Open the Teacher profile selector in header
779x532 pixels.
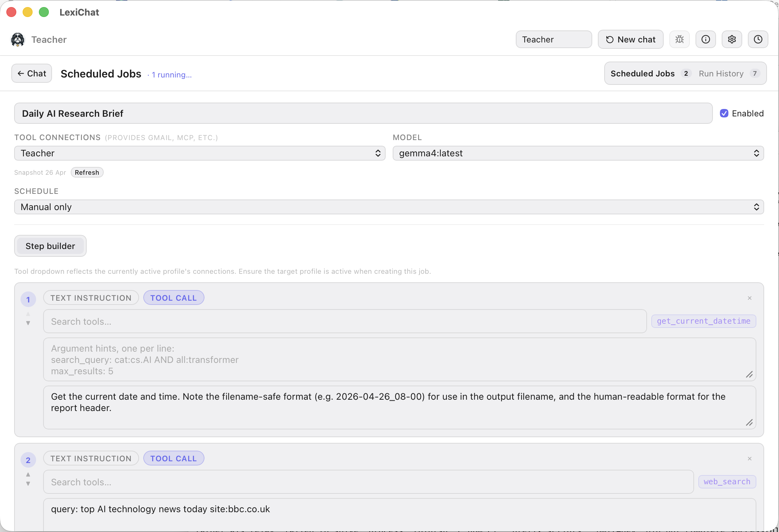[x=554, y=39]
